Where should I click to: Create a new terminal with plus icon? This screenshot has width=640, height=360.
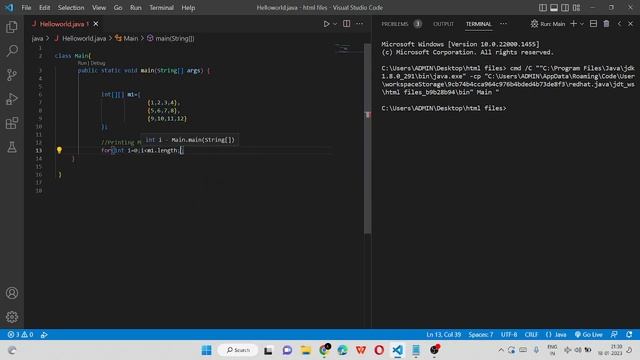(573, 24)
